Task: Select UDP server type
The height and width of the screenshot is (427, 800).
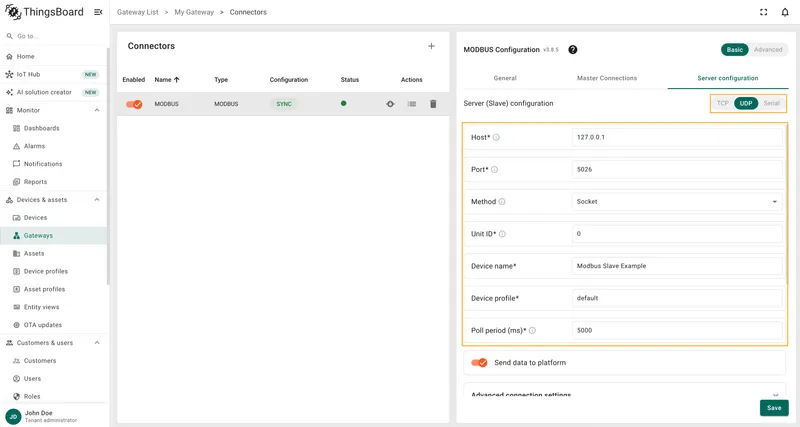Action: [x=746, y=103]
